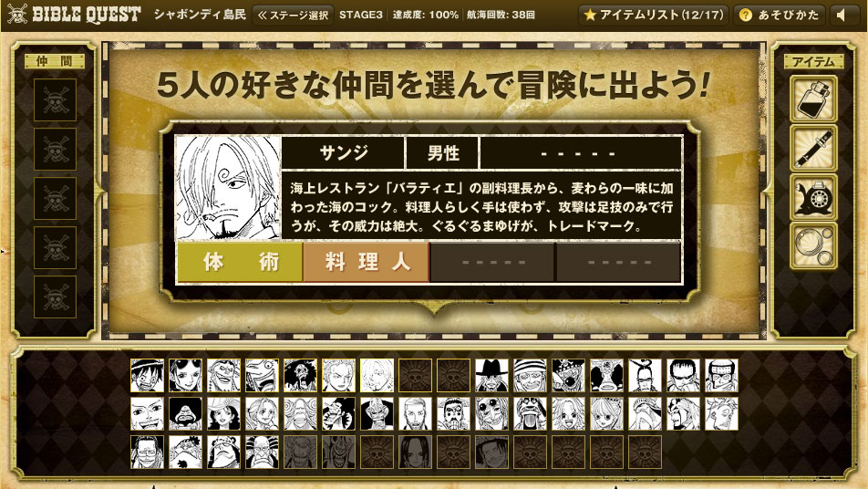Select Brook's afro portrait thumbnail

click(301, 375)
